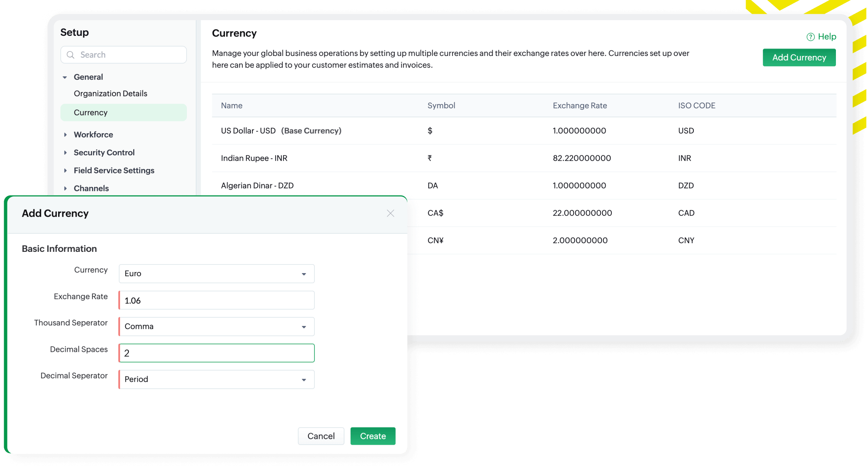Click the Help question mark icon
Image resolution: width=868 pixels, height=469 pixels.
(x=810, y=37)
